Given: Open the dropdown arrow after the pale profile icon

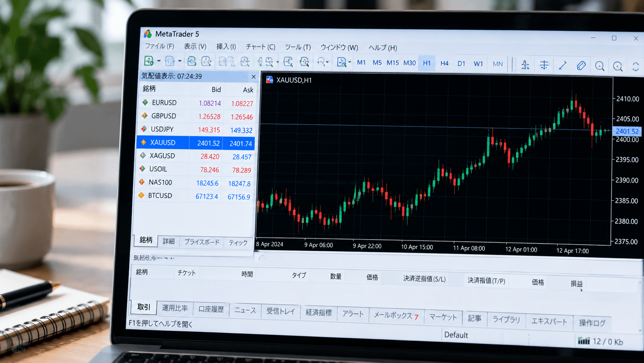Looking at the screenshot, I should pyautogui.click(x=180, y=61).
